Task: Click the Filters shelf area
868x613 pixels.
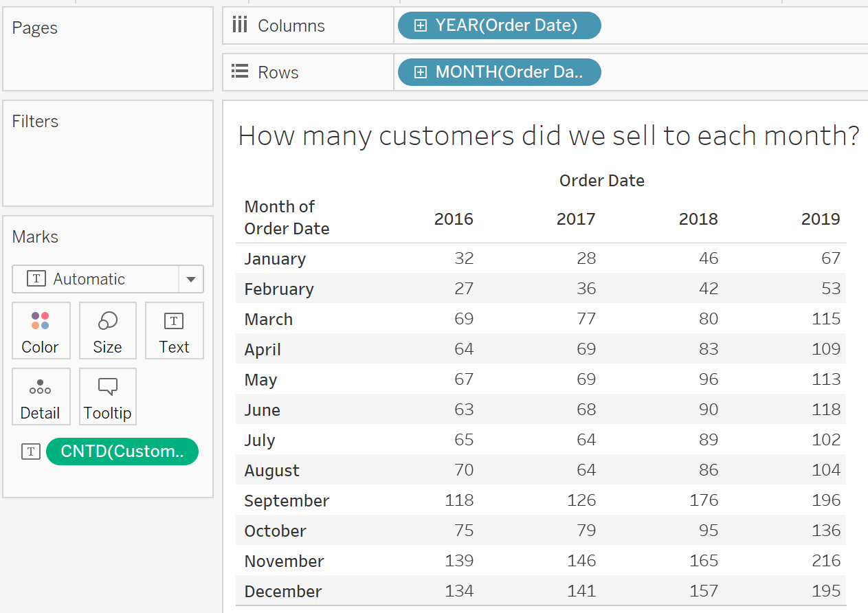Action: (108, 153)
